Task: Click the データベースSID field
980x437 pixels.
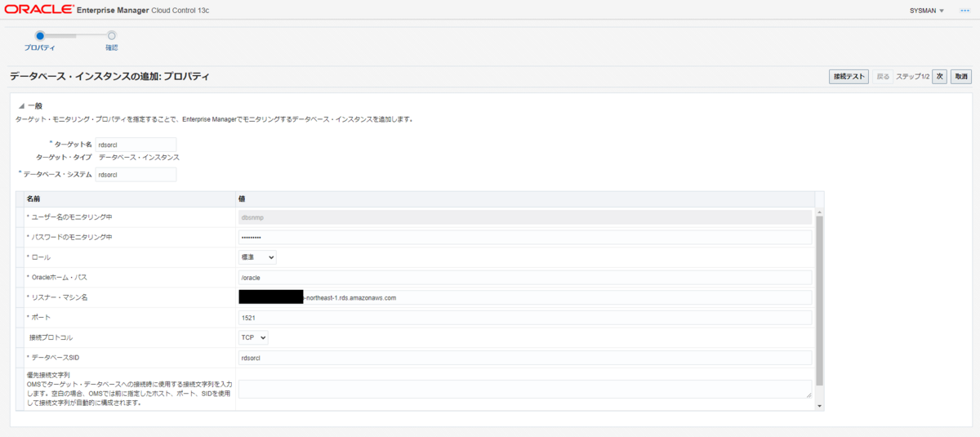Action: click(x=525, y=357)
